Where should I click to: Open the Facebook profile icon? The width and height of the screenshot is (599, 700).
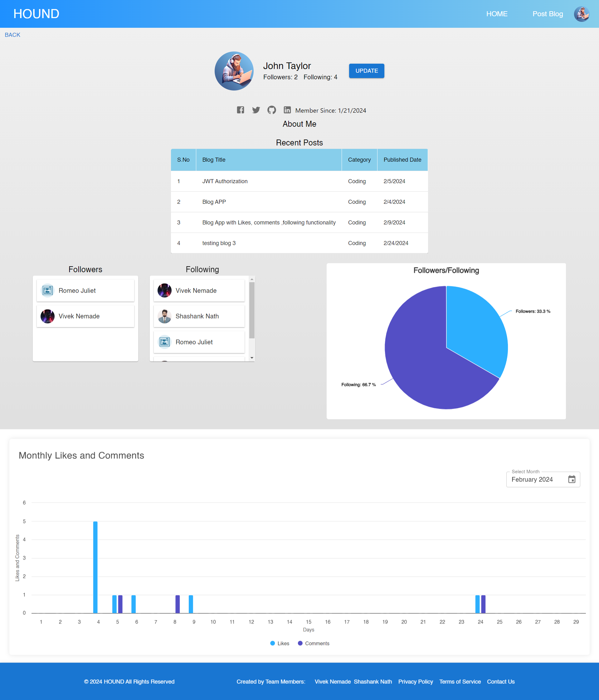pos(240,110)
